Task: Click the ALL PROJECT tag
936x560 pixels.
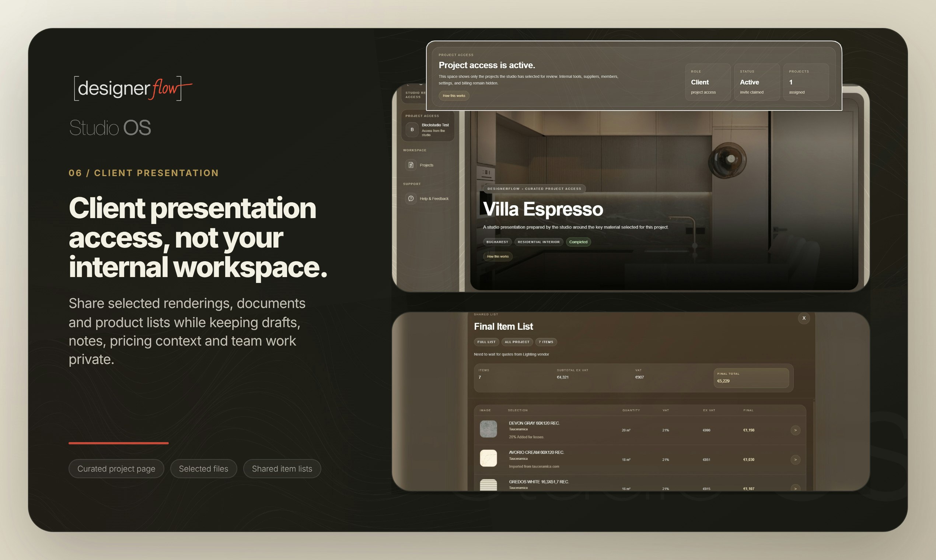Action: pyautogui.click(x=517, y=342)
